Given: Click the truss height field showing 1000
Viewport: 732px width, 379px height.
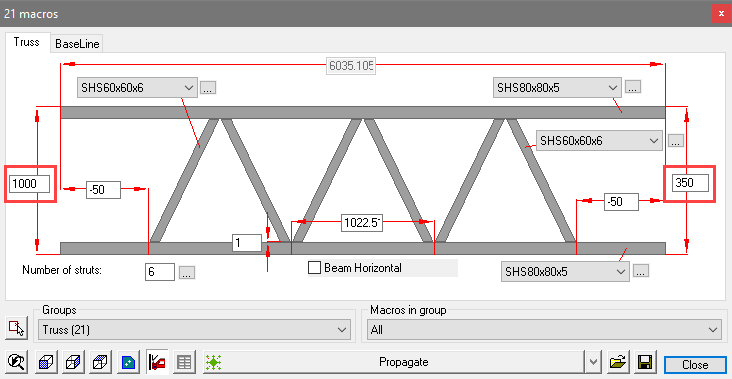Looking at the screenshot, I should tap(29, 183).
